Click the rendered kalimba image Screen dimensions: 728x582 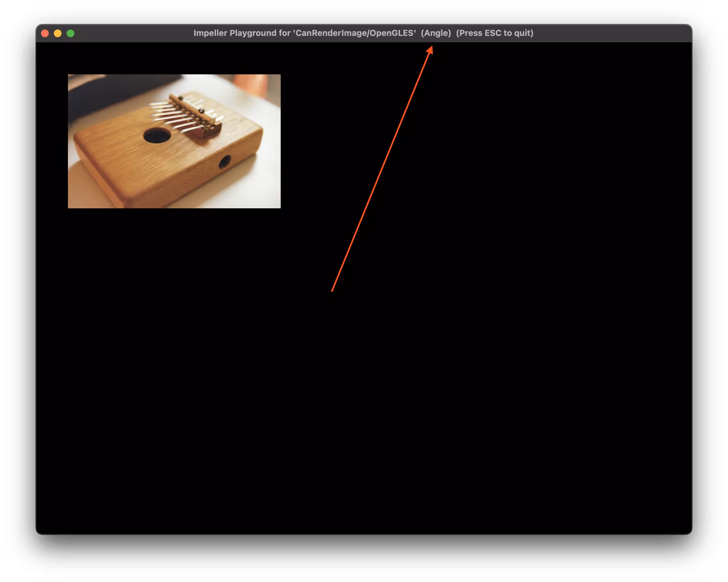click(x=174, y=141)
